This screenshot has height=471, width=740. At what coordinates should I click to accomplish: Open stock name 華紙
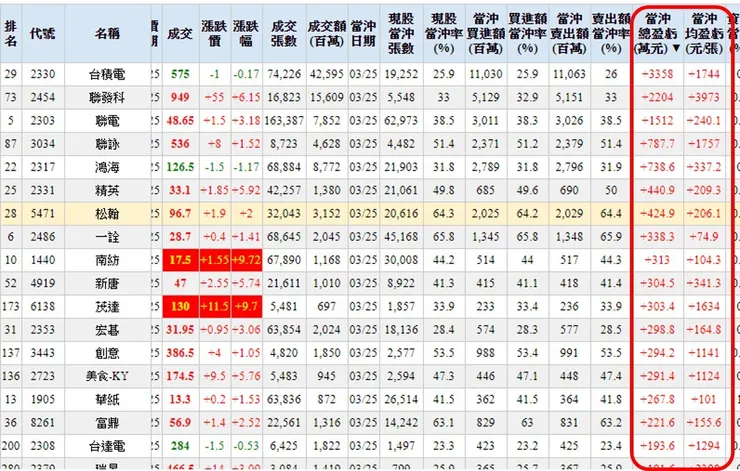(107, 399)
